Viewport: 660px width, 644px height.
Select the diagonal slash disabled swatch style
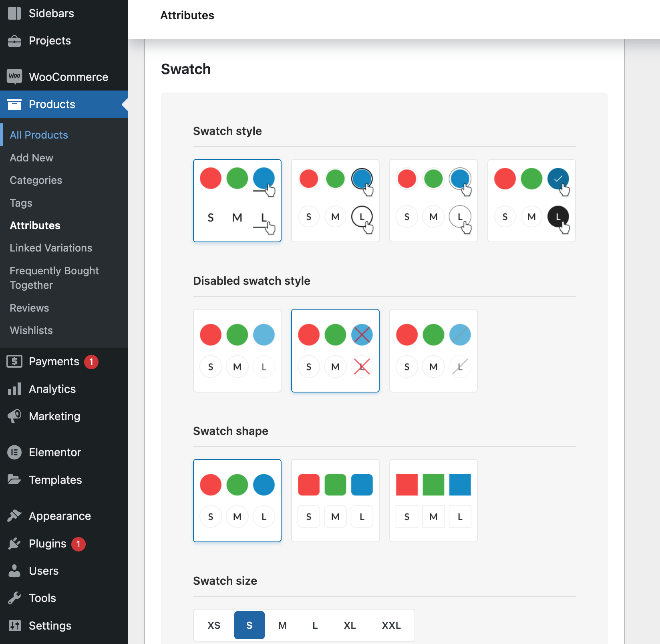[433, 350]
